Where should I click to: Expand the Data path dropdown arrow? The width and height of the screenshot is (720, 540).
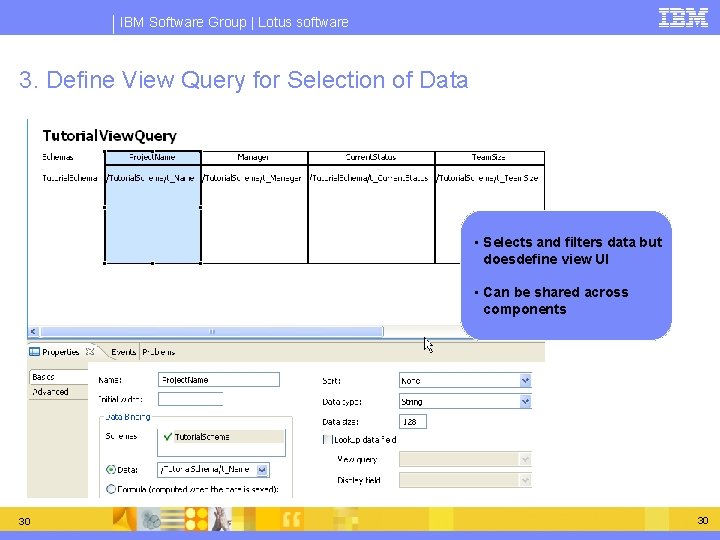click(262, 470)
